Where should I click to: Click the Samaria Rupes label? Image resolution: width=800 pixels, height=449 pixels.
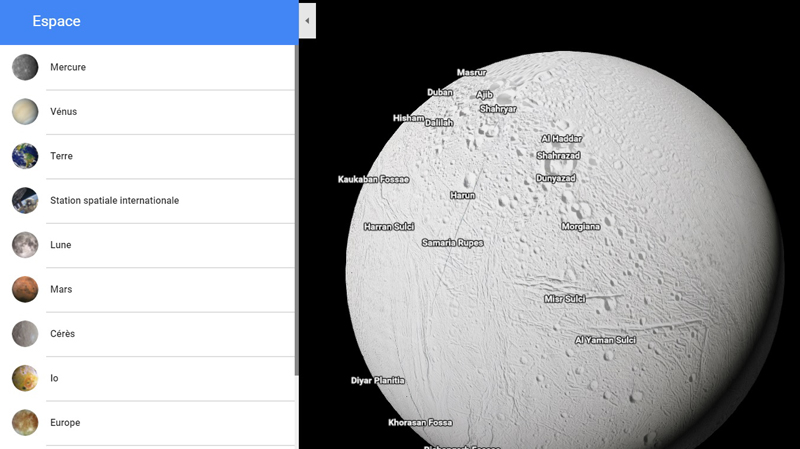pos(453,243)
